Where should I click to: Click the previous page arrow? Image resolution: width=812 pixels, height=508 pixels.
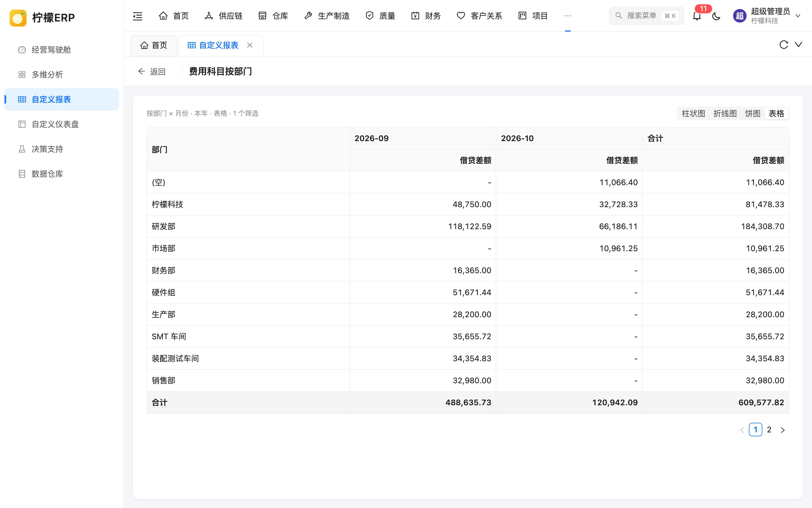pyautogui.click(x=742, y=430)
